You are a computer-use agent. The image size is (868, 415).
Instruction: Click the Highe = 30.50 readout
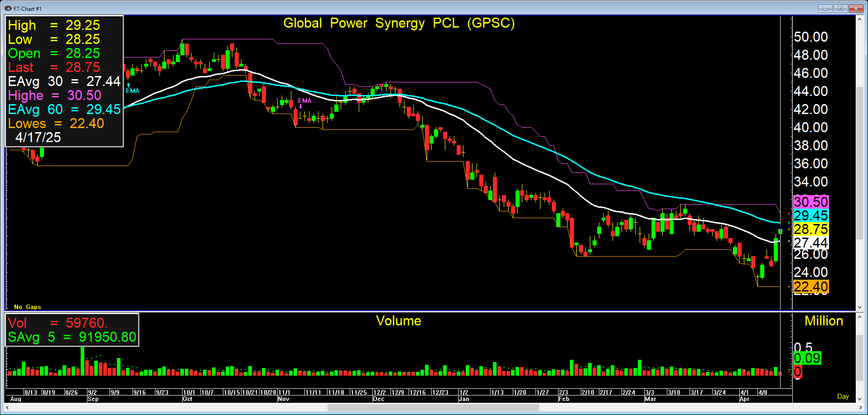tap(55, 95)
